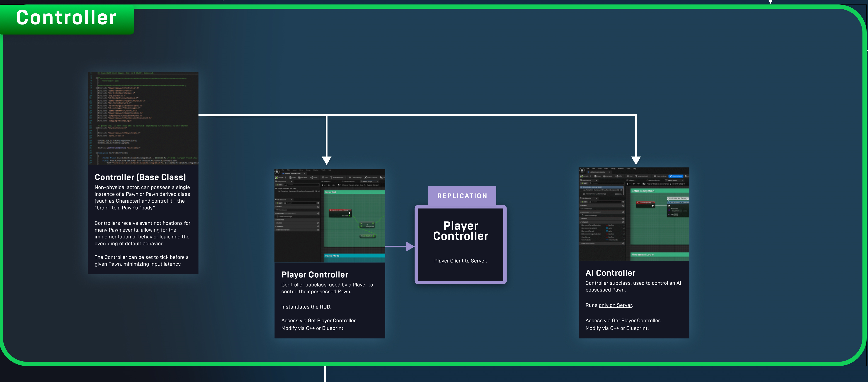This screenshot has width=868, height=382.
Task: Toggle view options eye in AIController My Blueprint
Action: coord(623,202)
